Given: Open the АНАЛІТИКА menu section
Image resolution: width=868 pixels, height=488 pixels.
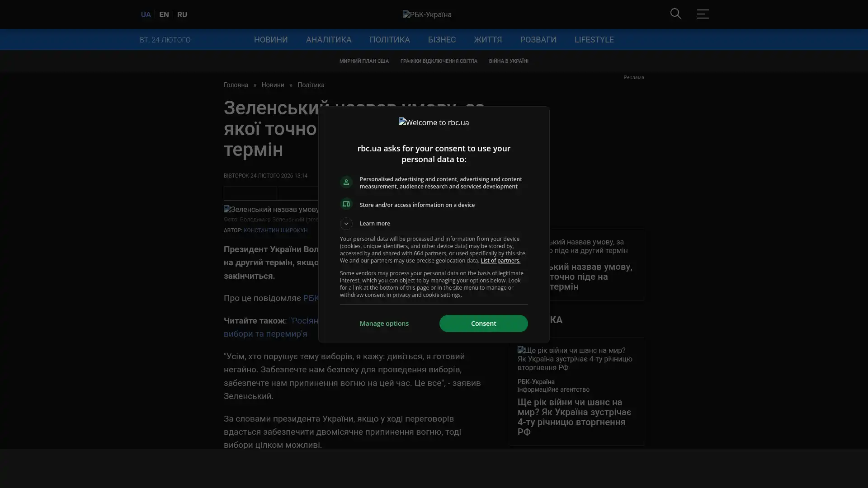Looking at the screenshot, I should pyautogui.click(x=328, y=40).
